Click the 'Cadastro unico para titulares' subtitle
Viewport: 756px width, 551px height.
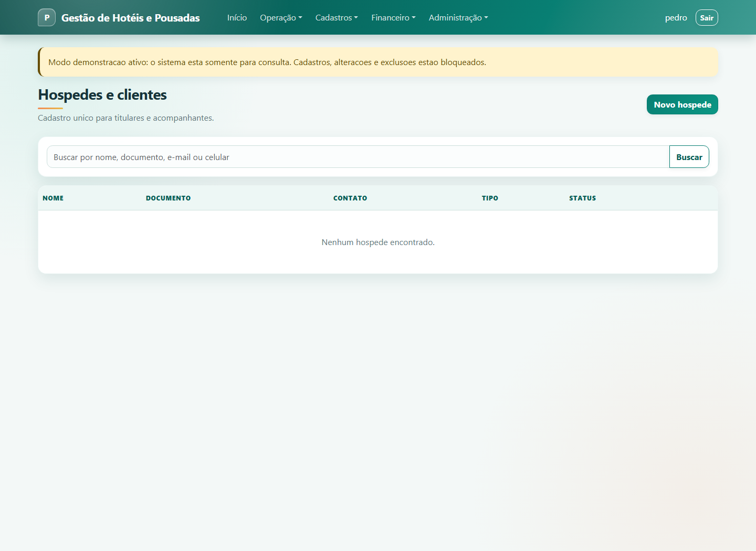126,118
